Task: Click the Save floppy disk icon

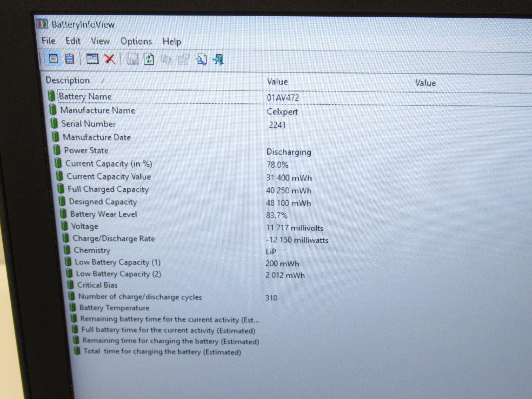Action: [132, 59]
